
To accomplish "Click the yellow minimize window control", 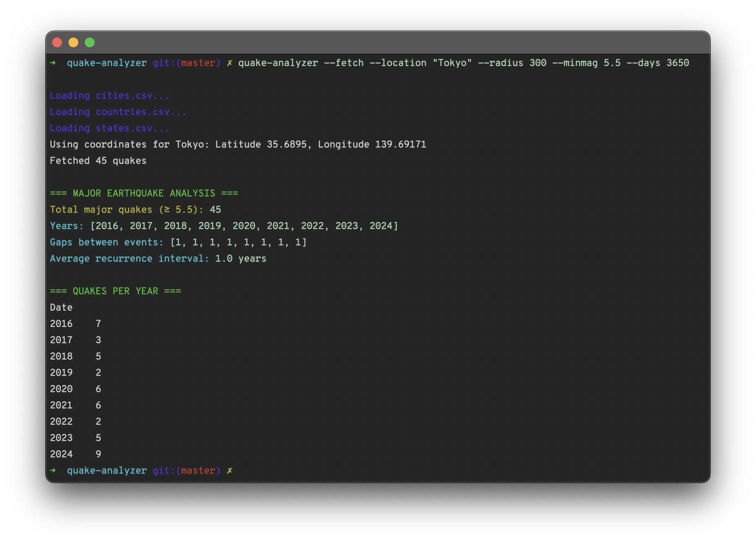I will (x=73, y=42).
